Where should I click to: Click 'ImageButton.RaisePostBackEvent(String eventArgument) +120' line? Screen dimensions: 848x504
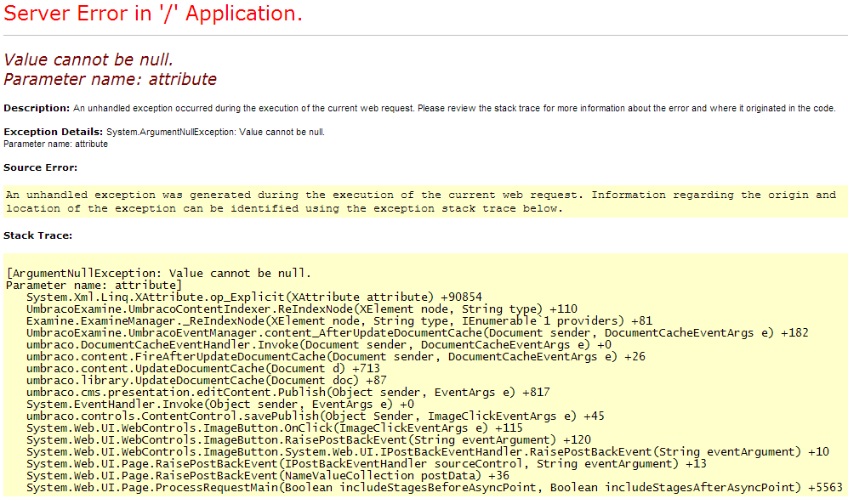309,439
